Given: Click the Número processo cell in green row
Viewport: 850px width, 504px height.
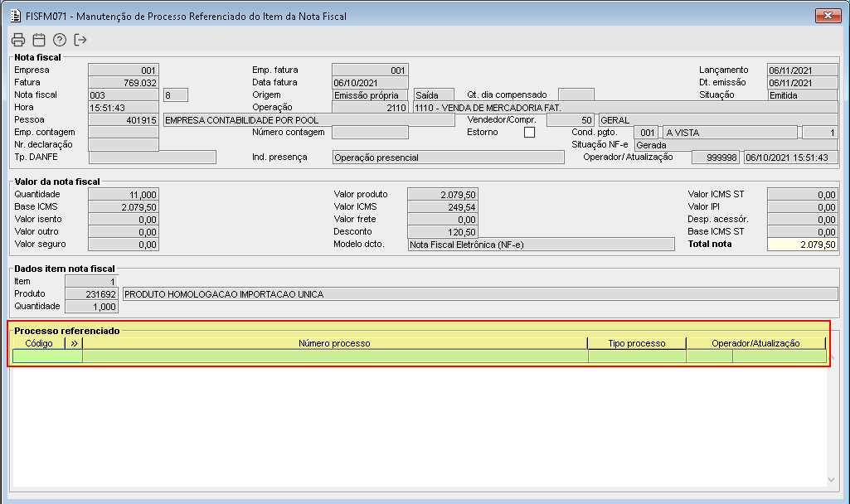Looking at the screenshot, I should click(335, 356).
